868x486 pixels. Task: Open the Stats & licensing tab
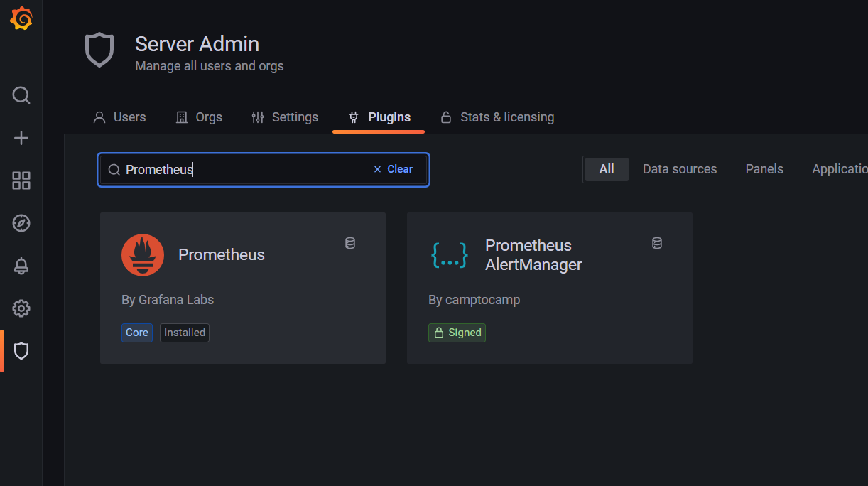497,117
